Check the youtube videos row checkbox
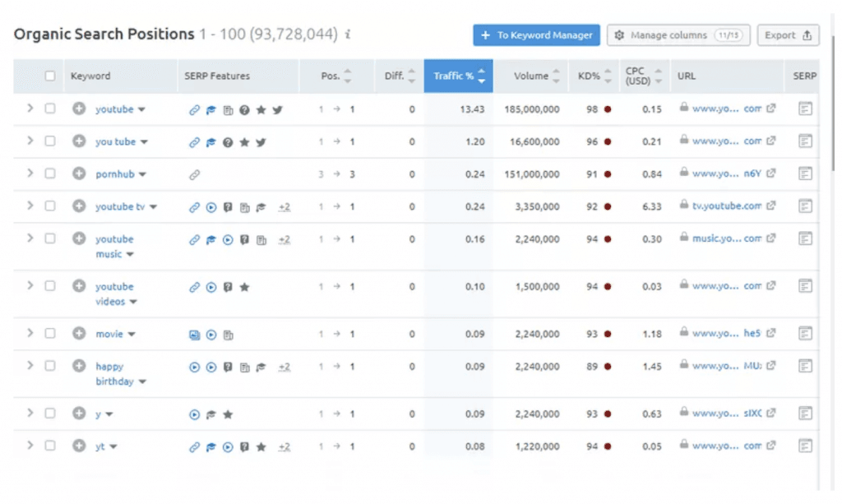Image resolution: width=842 pixels, height=504 pixels. point(50,285)
